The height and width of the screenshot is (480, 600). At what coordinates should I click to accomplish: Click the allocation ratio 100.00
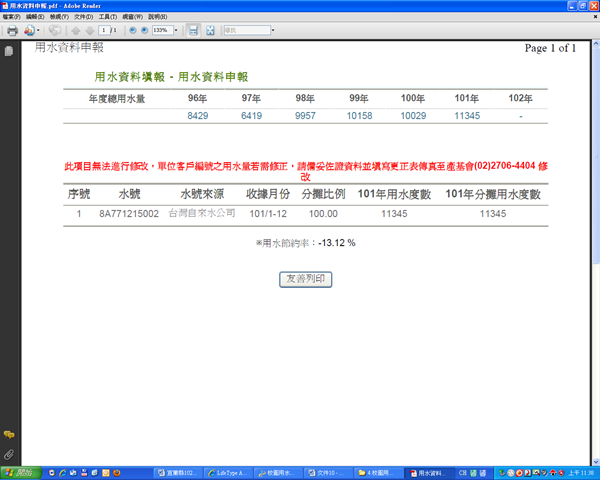323,214
